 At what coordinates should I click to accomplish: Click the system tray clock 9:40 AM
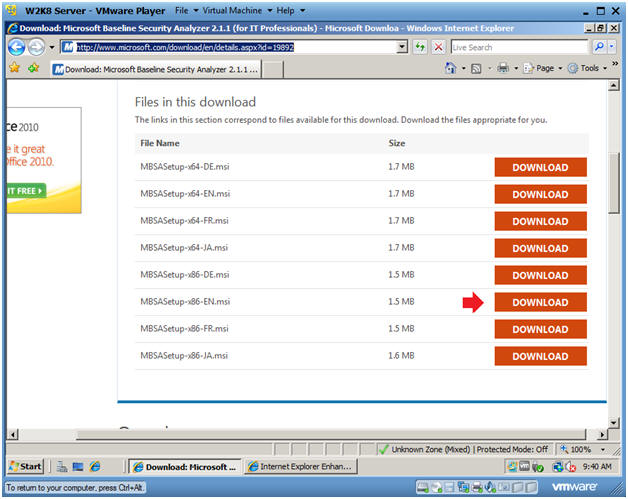(x=597, y=467)
